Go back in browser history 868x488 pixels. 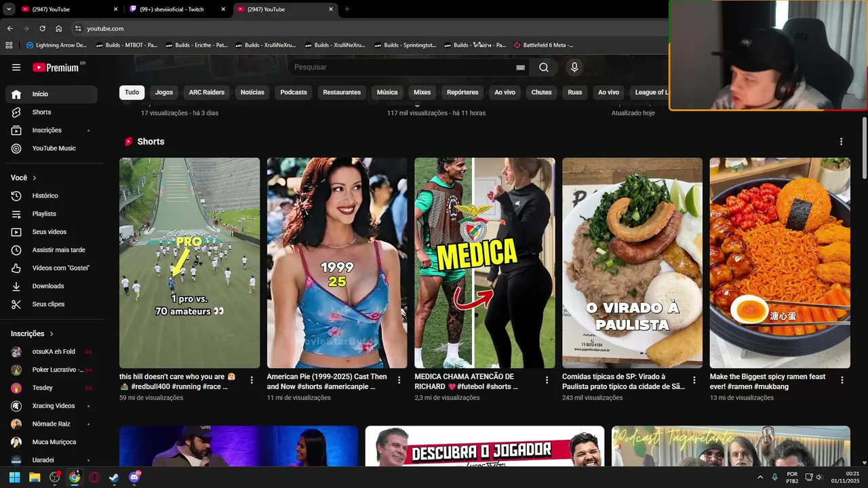[9, 28]
